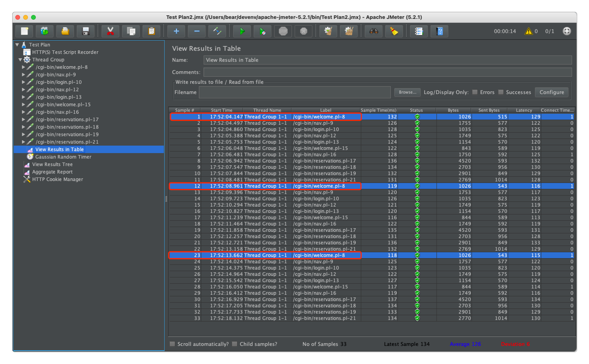Click the Clear results broom icon
Screen dimensions: 589x364
point(328,31)
